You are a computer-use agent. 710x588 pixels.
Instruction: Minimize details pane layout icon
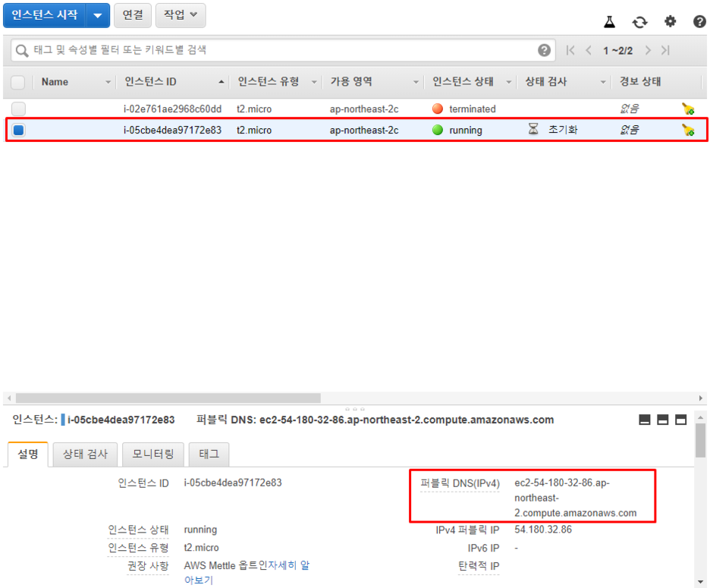pyautogui.click(x=644, y=420)
